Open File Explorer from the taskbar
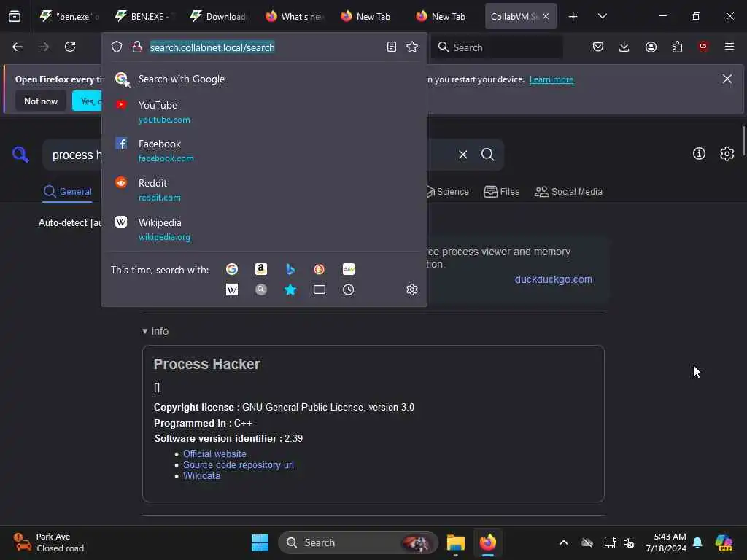 [x=455, y=542]
